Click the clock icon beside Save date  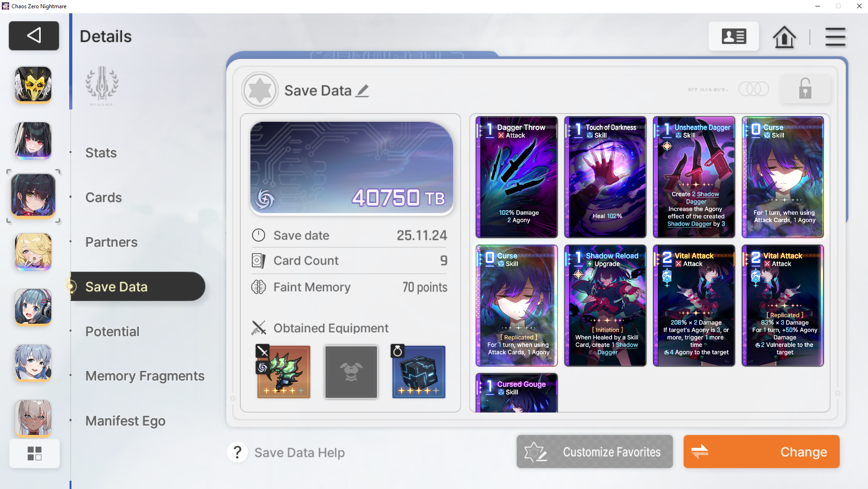pyautogui.click(x=259, y=235)
